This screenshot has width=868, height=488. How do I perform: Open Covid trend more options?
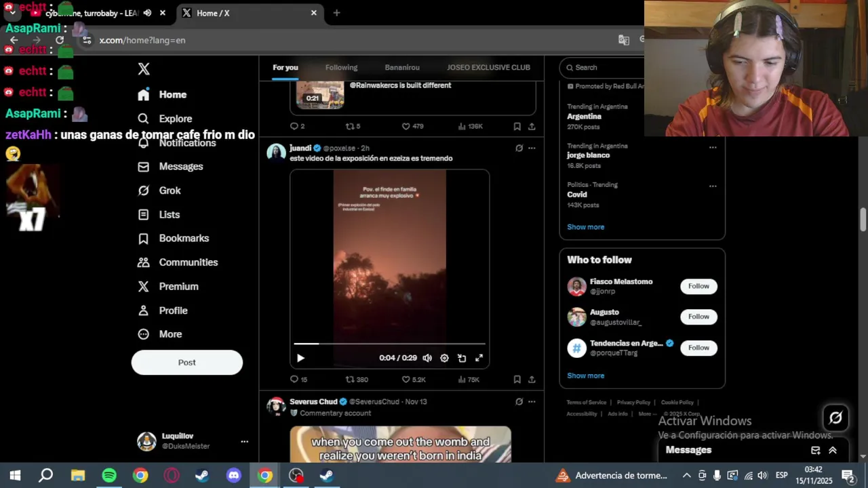click(x=713, y=186)
